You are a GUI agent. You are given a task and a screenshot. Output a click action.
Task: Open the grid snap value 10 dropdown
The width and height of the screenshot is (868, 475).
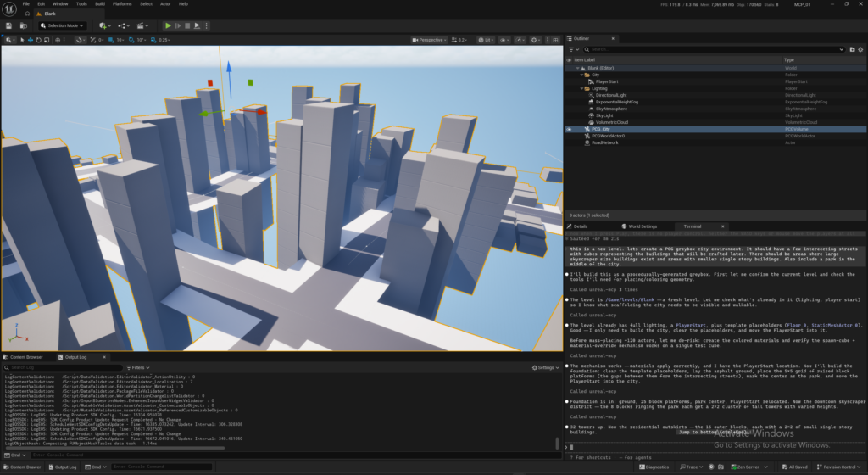pyautogui.click(x=120, y=40)
